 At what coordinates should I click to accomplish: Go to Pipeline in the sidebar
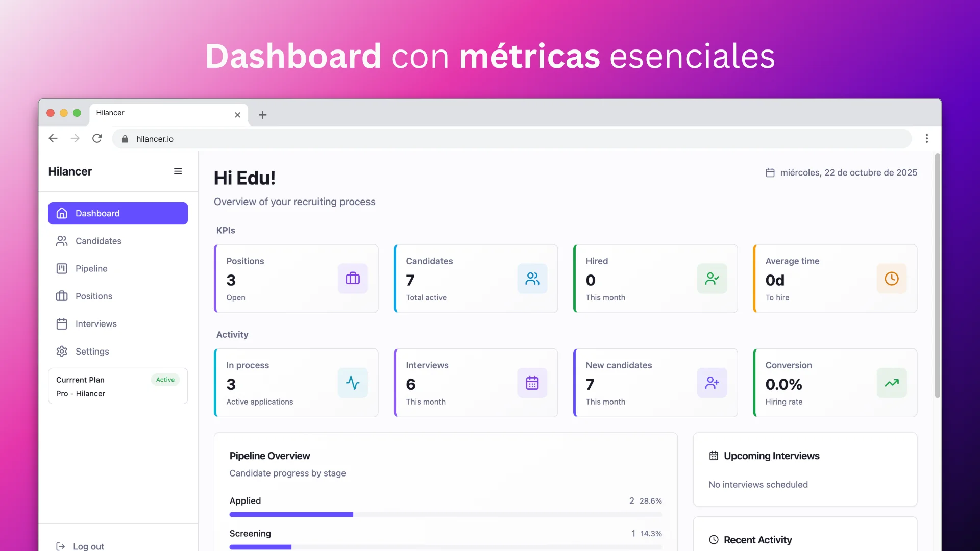[91, 268]
